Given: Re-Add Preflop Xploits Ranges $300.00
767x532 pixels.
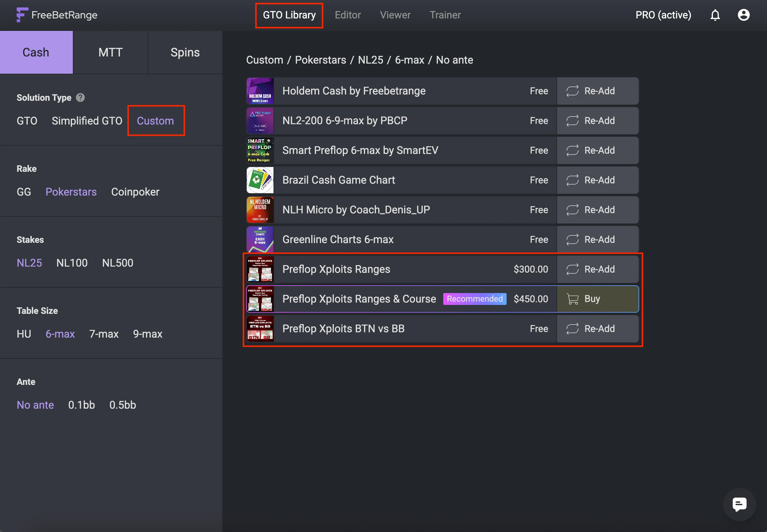Looking at the screenshot, I should point(598,269).
